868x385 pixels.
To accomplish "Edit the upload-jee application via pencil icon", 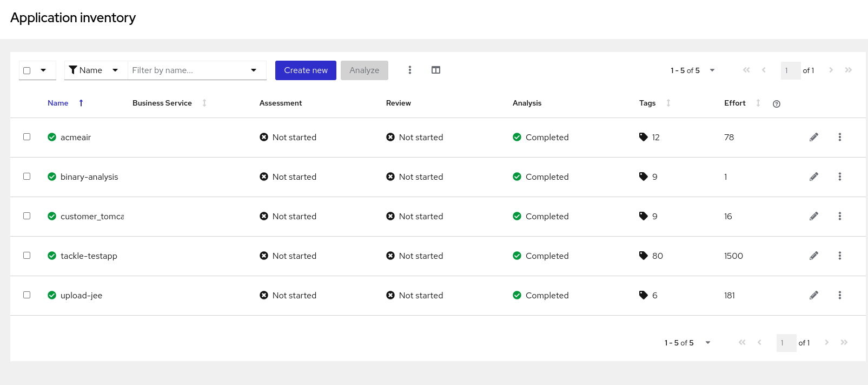I will pos(813,295).
